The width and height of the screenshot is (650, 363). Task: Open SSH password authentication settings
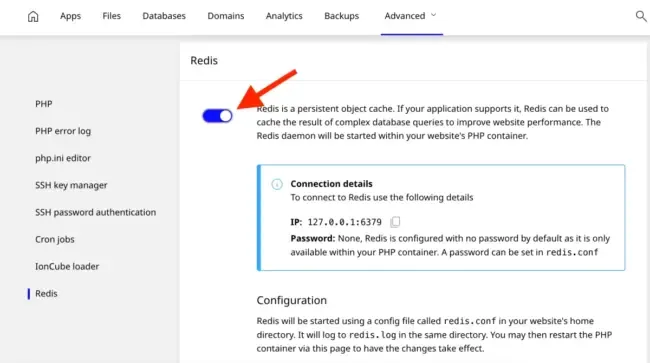[x=96, y=212]
